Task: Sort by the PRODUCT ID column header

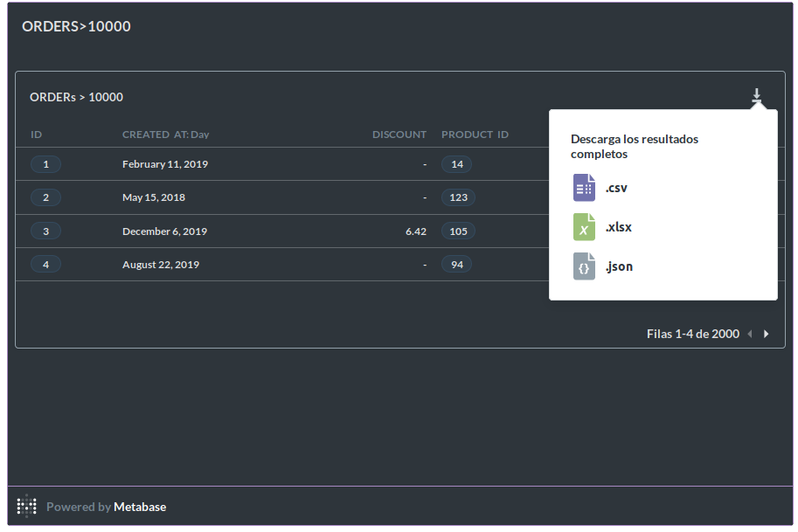Action: coord(475,135)
